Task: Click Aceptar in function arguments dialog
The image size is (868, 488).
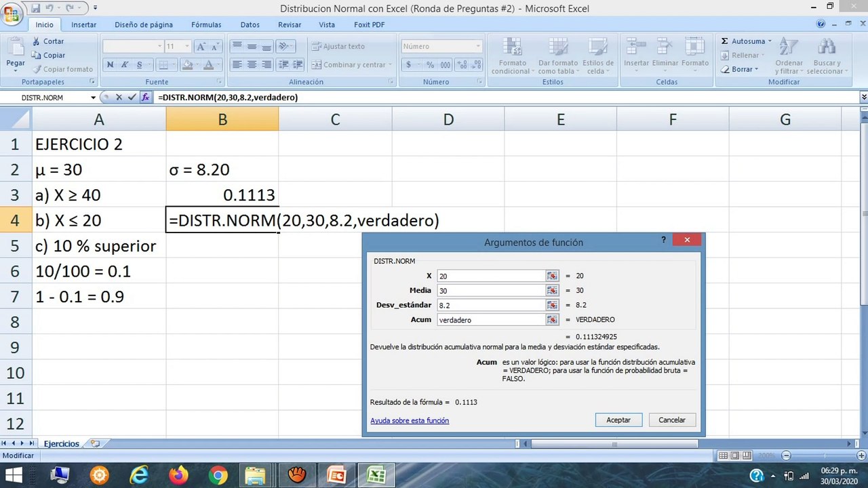Action: [618, 420]
